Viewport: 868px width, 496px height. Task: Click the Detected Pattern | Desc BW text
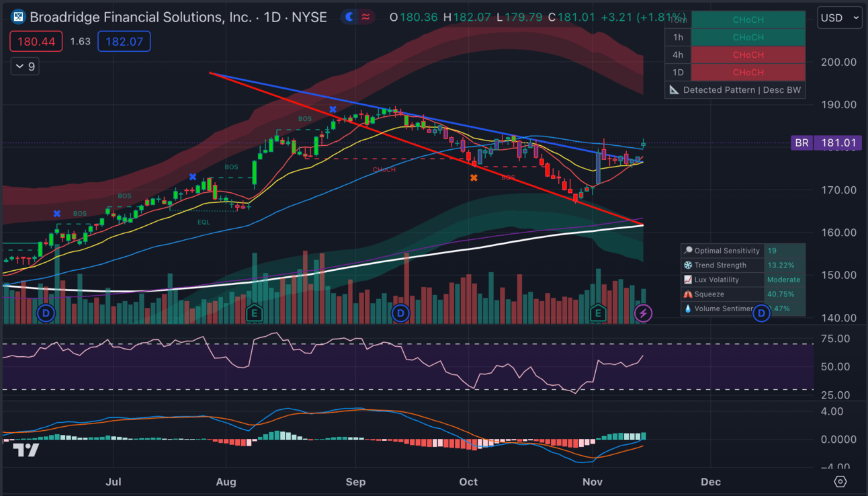tap(742, 90)
